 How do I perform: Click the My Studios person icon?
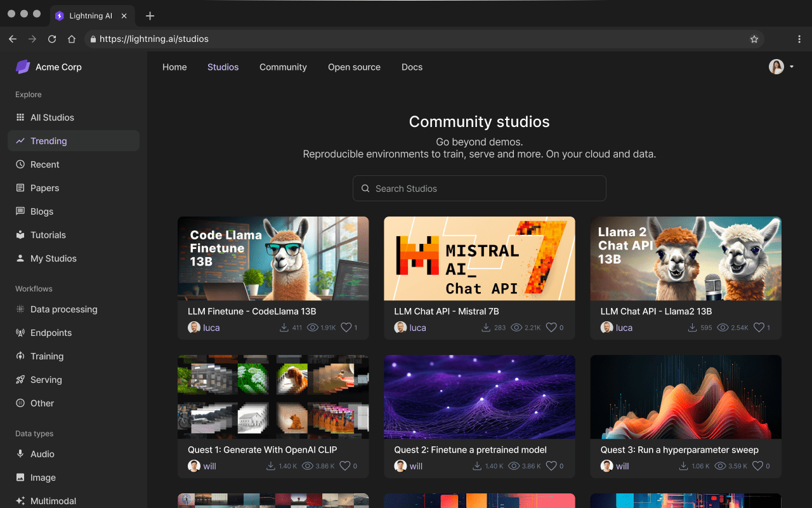coord(20,258)
